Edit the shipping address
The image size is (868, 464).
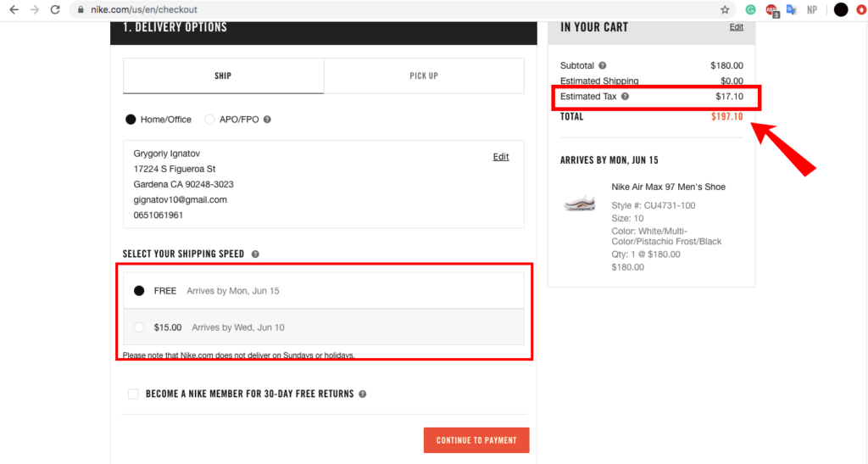501,157
